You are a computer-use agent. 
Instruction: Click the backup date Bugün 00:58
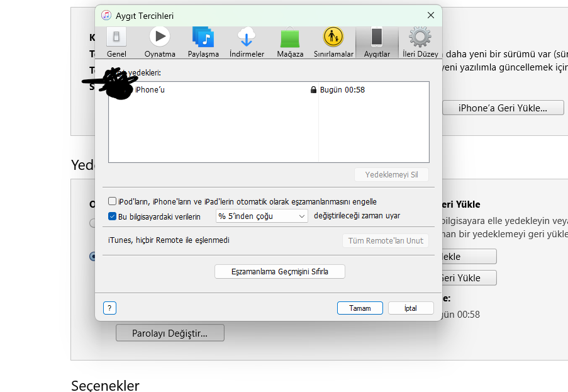[342, 89]
